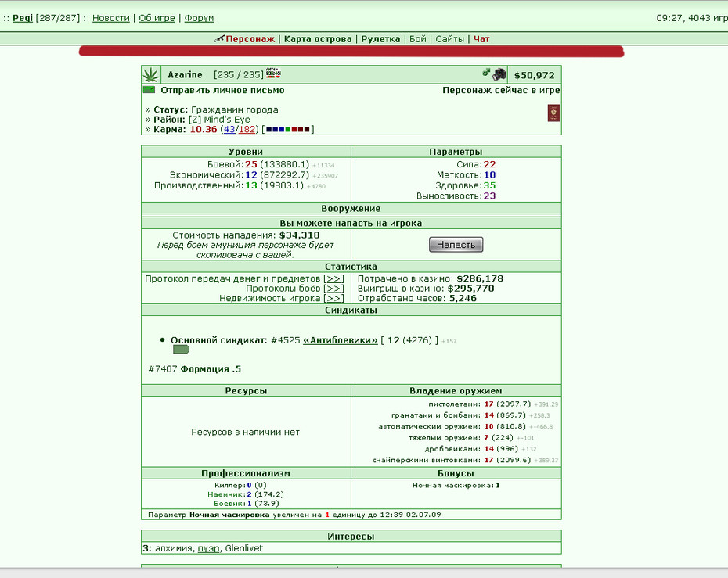This screenshot has height=578, width=728.
Task: Click the male gender symbol icon
Action: pos(486,73)
